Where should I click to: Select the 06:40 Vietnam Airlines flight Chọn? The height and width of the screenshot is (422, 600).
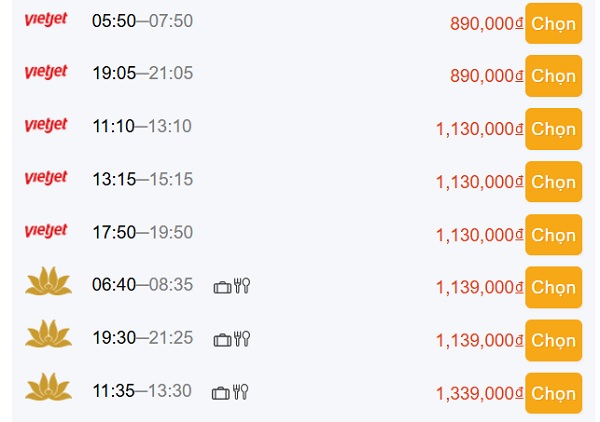pos(553,287)
